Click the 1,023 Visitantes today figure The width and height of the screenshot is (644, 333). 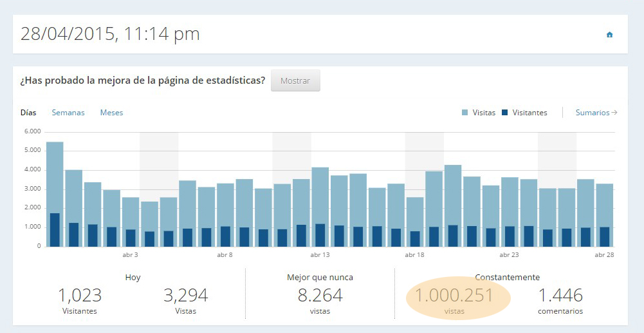(x=80, y=296)
